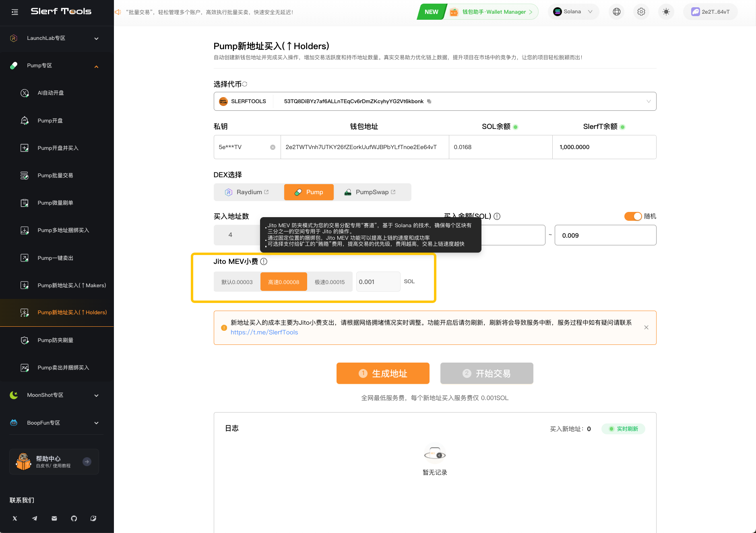Click the 开始交易 button
The width and height of the screenshot is (756, 533).
coord(487,373)
